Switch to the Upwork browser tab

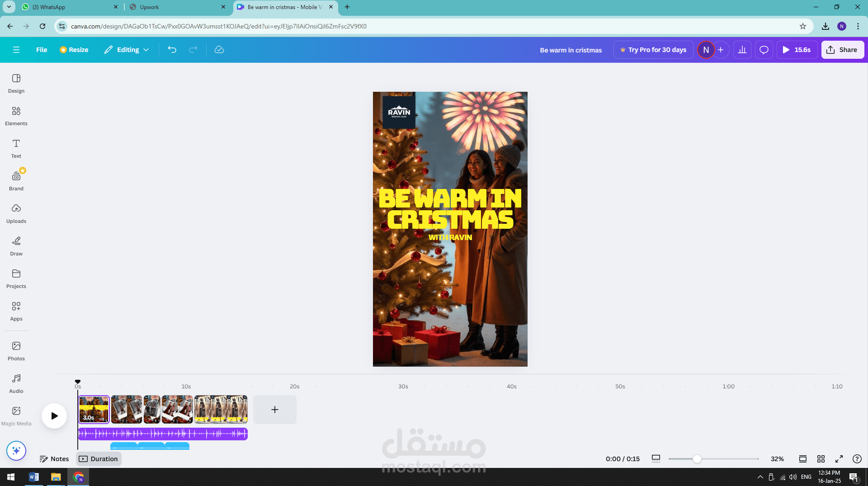[177, 7]
